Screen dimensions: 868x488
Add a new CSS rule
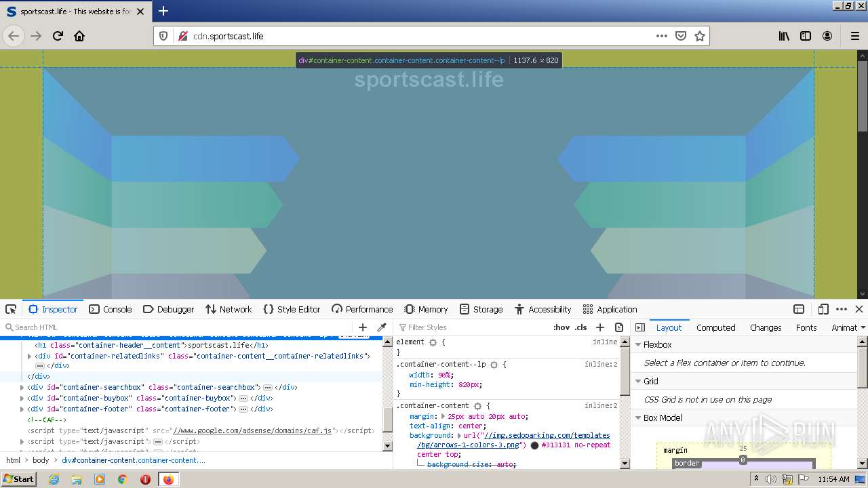pos(600,327)
